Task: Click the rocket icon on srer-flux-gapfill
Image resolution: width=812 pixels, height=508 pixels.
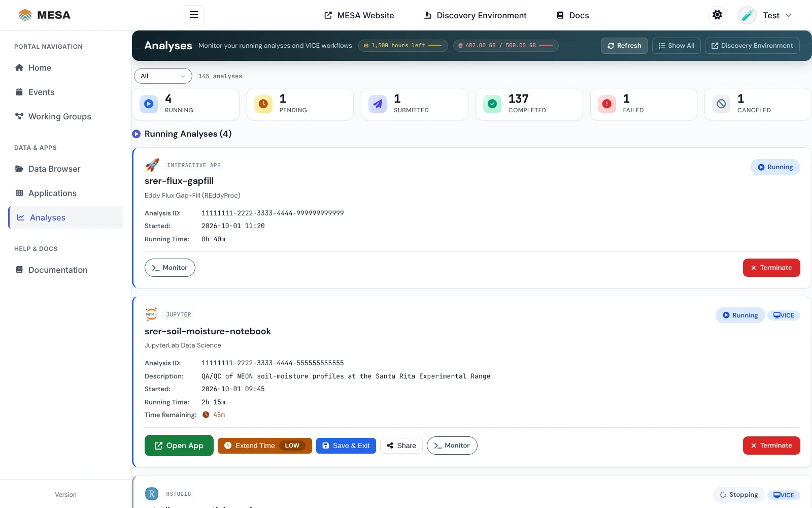Action: 152,165
